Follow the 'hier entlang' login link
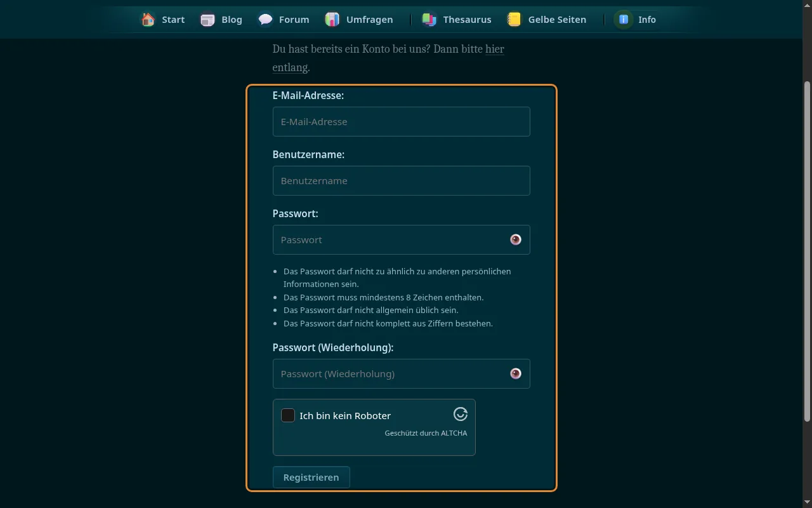Viewport: 812px width, 508px height. pos(495,49)
